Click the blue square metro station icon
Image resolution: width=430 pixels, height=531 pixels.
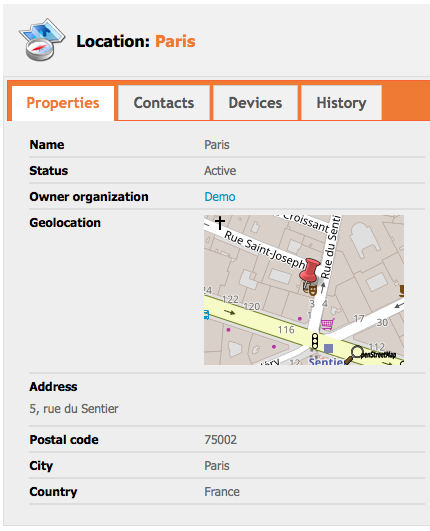click(328, 348)
